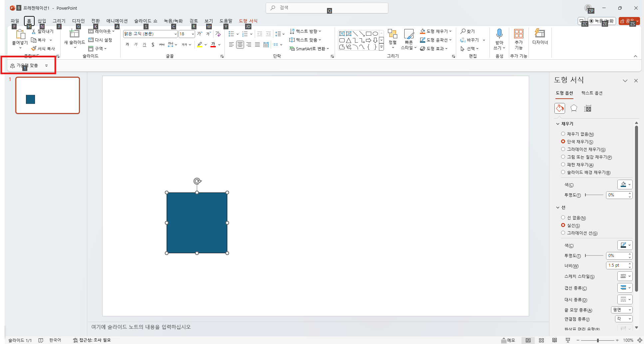Select Solid fill (단색 채우기) option

563,142
